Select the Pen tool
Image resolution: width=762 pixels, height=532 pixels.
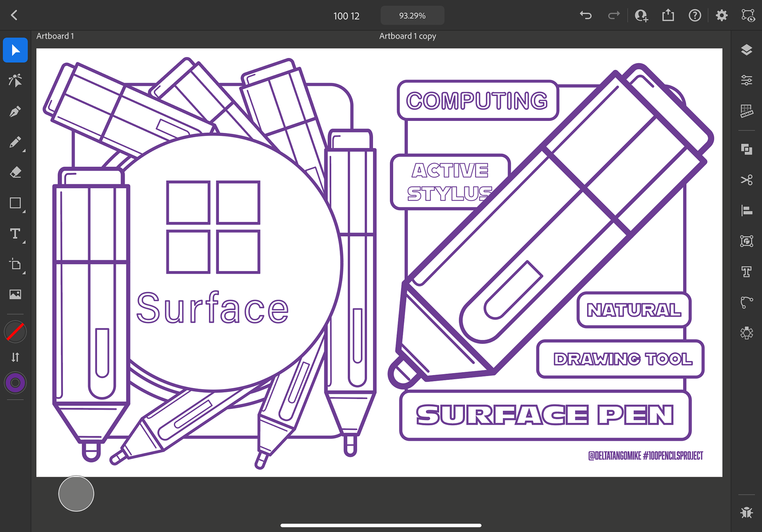click(x=15, y=111)
